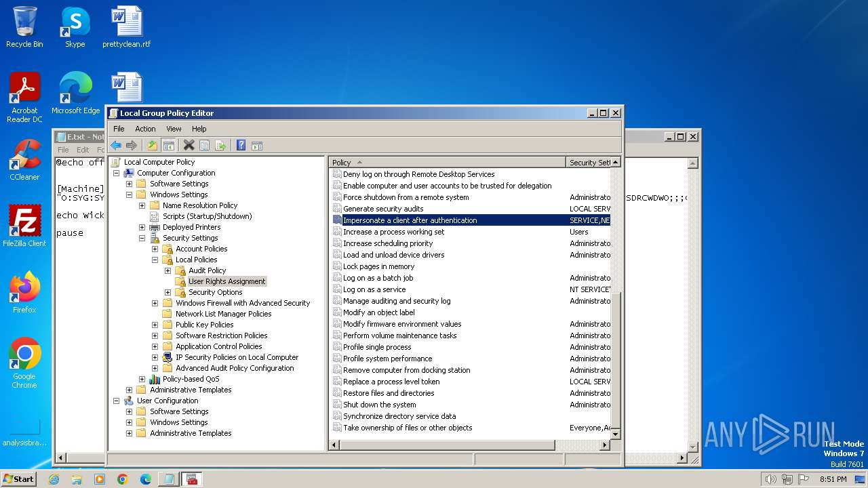This screenshot has width=868, height=488.
Task: Launch FileZilla Client desktop shortcut
Action: [x=24, y=226]
